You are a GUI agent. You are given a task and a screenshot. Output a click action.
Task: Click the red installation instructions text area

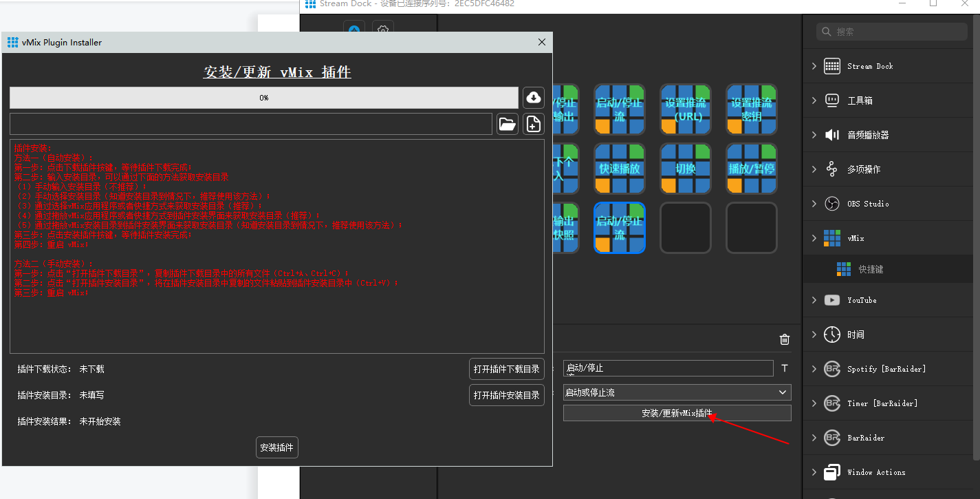[277, 246]
